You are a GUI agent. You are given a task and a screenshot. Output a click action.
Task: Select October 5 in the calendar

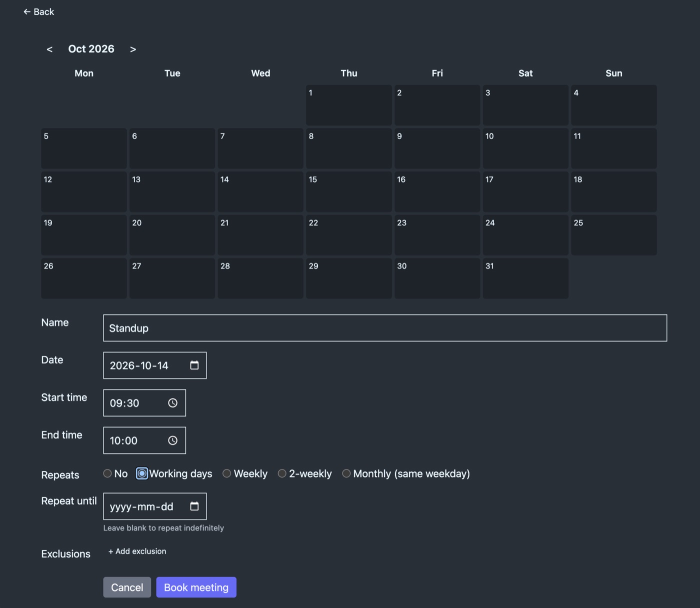coord(84,148)
